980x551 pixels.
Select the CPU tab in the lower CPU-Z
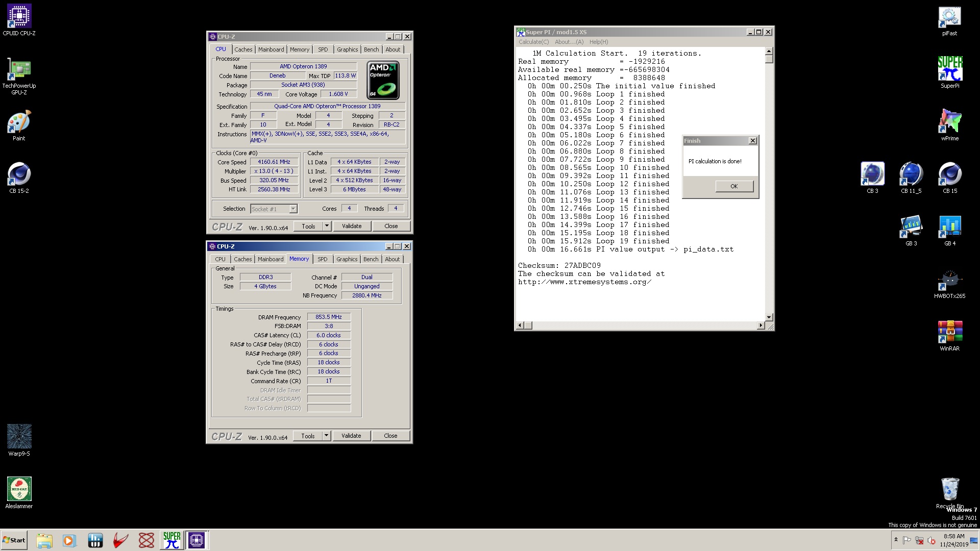point(220,259)
